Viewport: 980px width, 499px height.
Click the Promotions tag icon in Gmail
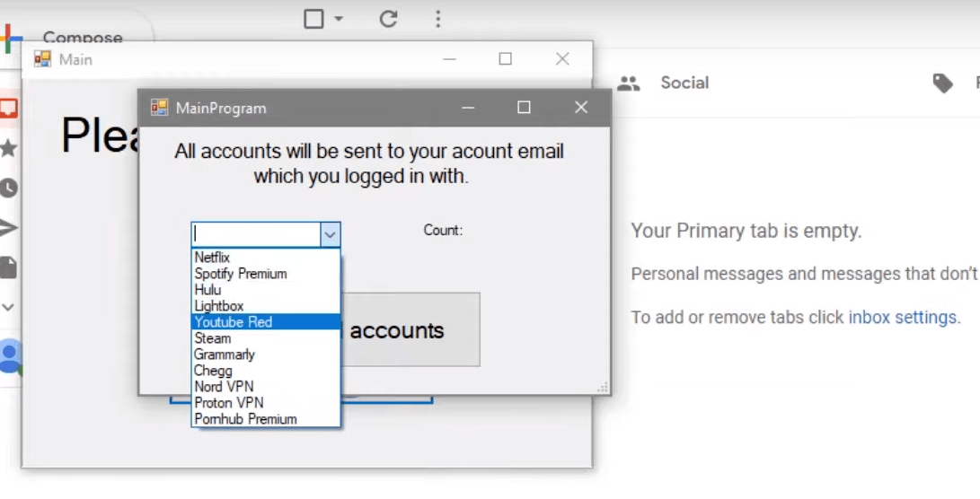[x=942, y=83]
